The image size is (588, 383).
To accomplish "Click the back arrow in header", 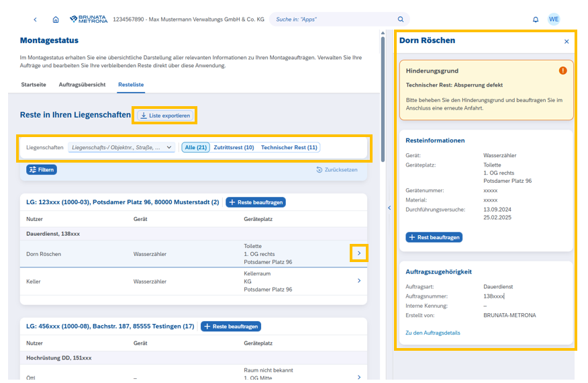I will click(x=36, y=19).
